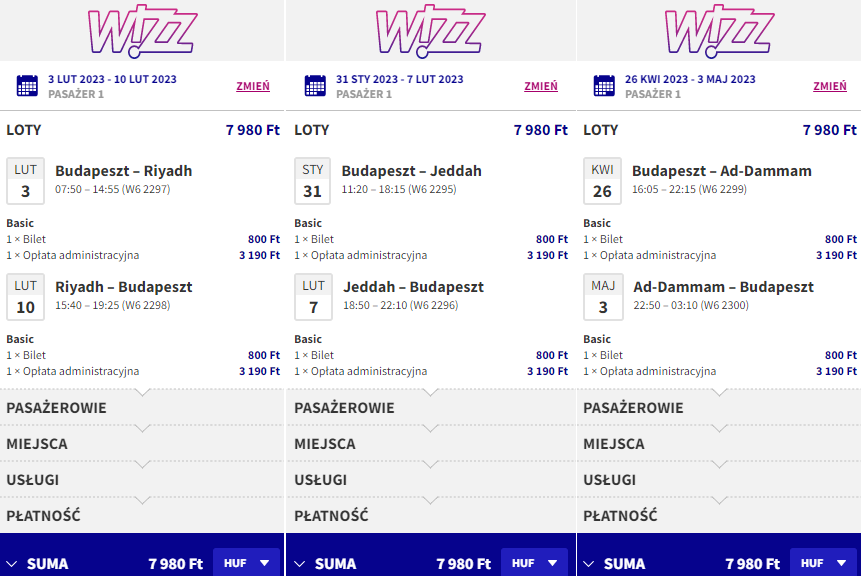Screen dimensions: 861x576
Task: Open the HUF currency dropdown in Riyadh panel
Action: click(247, 562)
